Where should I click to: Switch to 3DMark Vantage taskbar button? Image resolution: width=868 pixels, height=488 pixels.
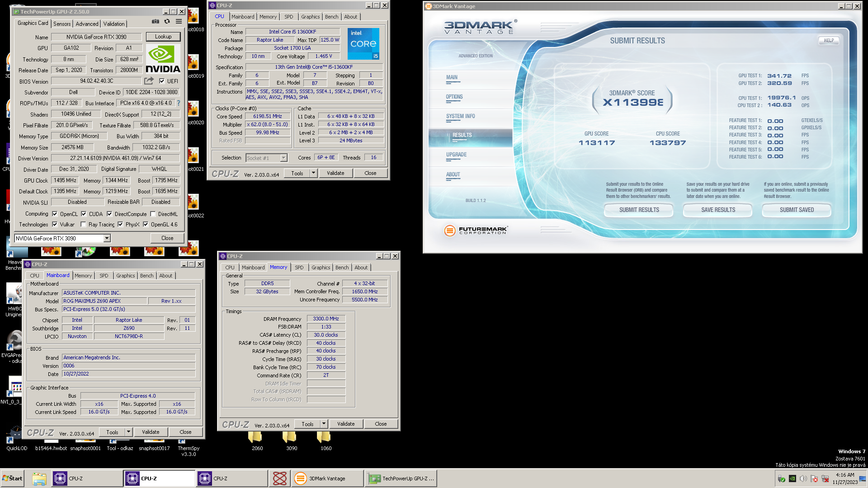[328, 479]
